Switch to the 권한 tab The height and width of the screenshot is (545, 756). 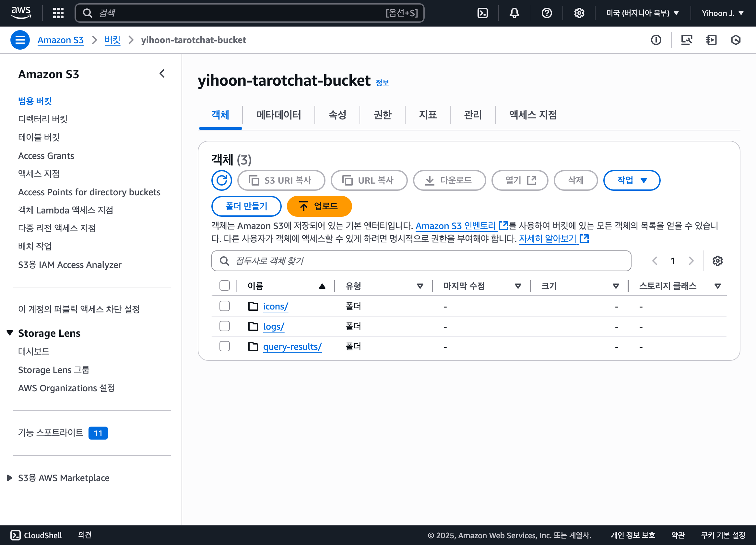tap(382, 115)
